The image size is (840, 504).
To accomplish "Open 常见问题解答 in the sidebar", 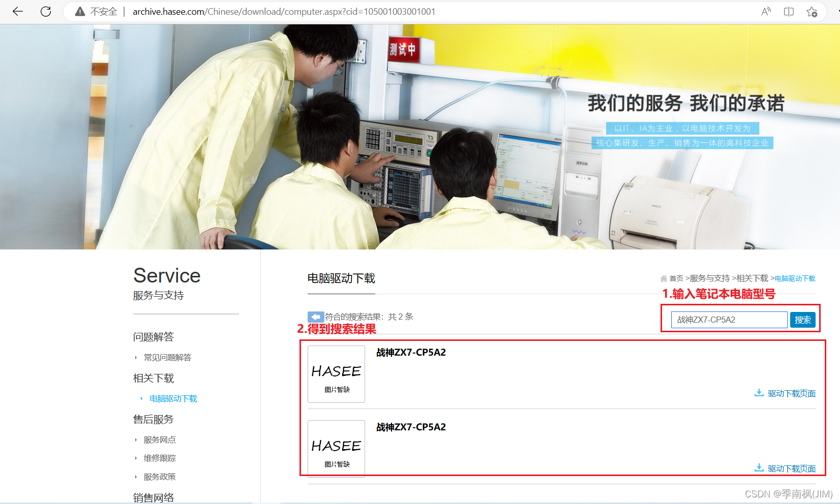I will point(167,358).
